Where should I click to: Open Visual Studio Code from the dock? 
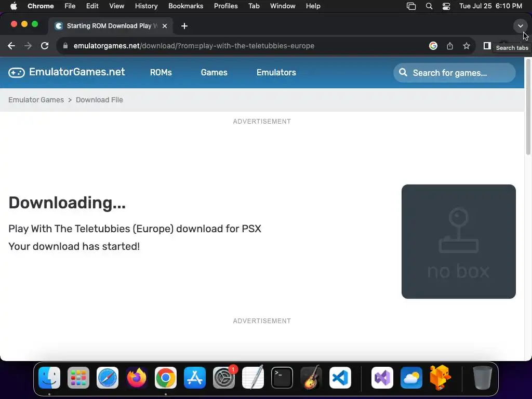(x=340, y=378)
